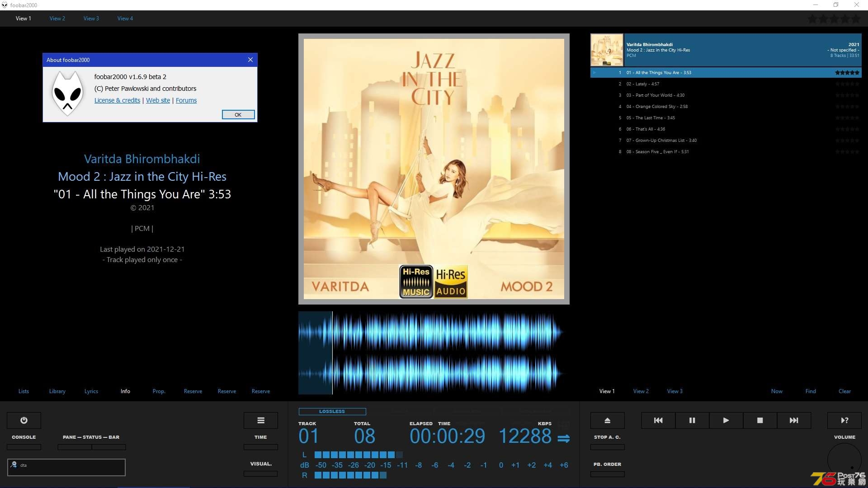Stop playback

[760, 420]
